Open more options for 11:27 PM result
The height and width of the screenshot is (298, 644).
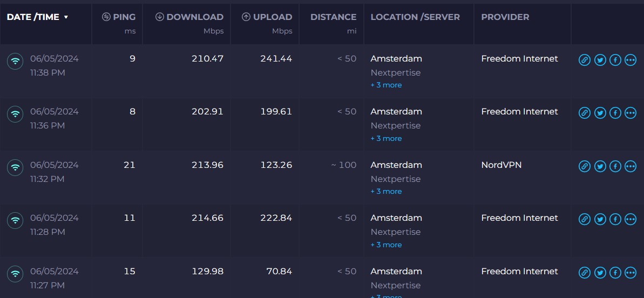pos(630,273)
